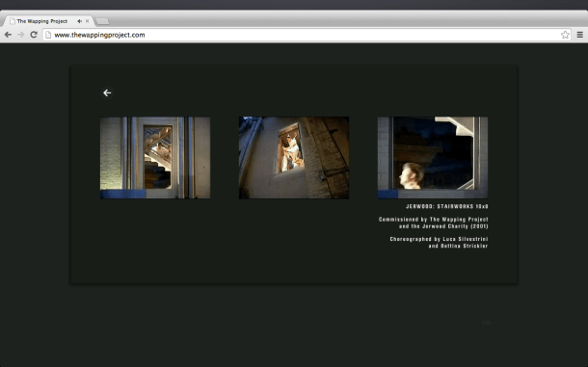Click the 'and Bettina Strickler' text
Viewport: 588px width, 367px height.
pos(458,246)
